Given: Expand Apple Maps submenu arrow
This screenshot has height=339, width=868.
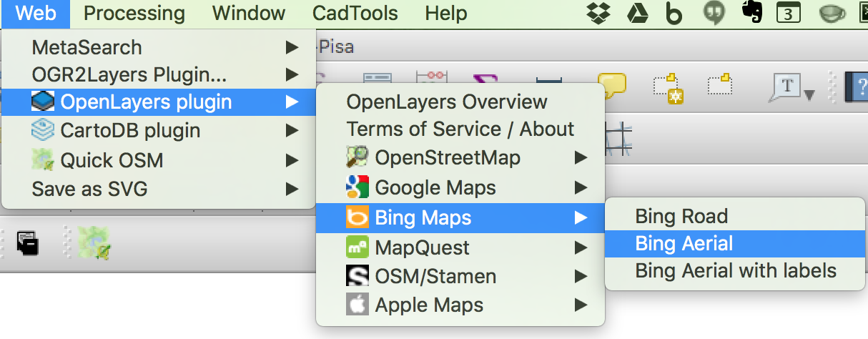Looking at the screenshot, I should [581, 305].
